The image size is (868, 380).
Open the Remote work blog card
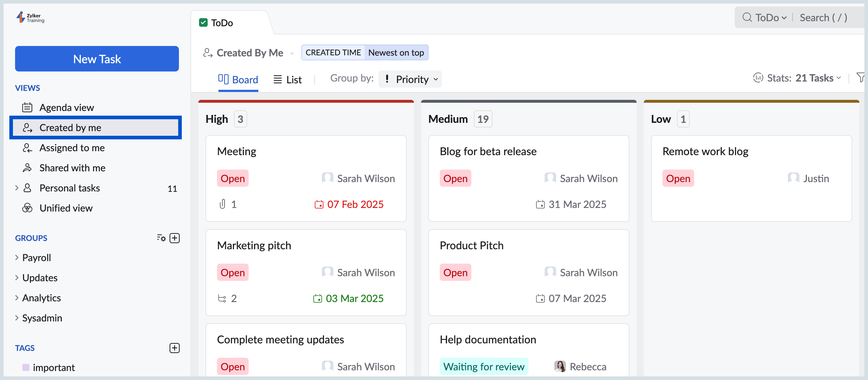click(x=752, y=179)
